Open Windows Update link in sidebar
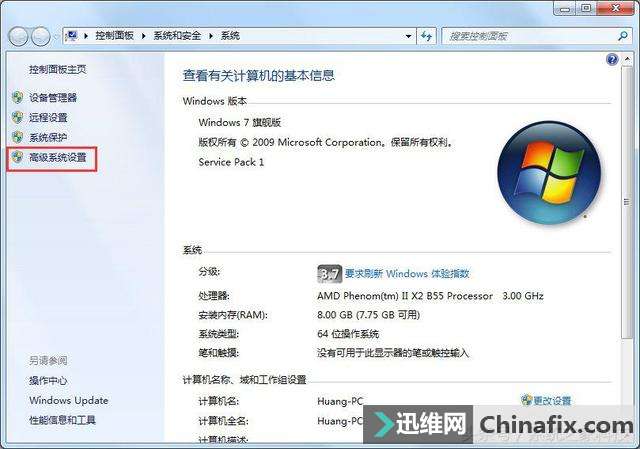The width and height of the screenshot is (640, 449). (x=69, y=400)
